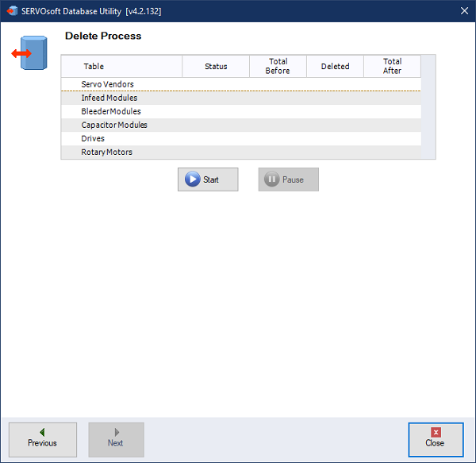Click the Status column header
The width and height of the screenshot is (476, 463).
point(216,66)
